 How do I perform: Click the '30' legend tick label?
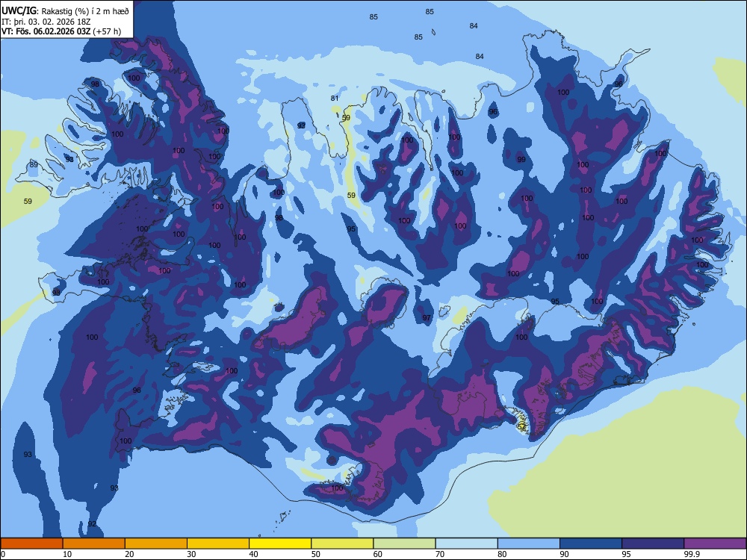point(191,554)
